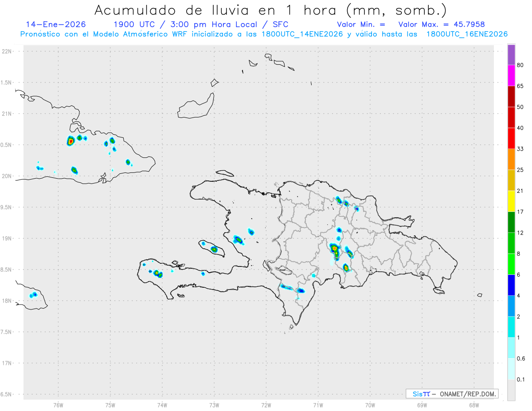Select the legend value '0.6'

click(x=521, y=359)
